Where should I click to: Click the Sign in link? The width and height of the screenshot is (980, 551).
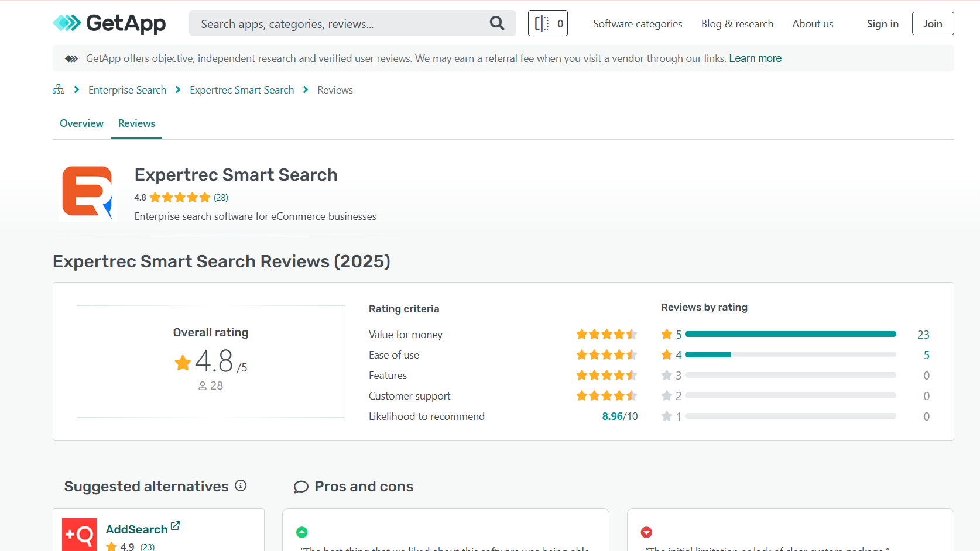[882, 24]
